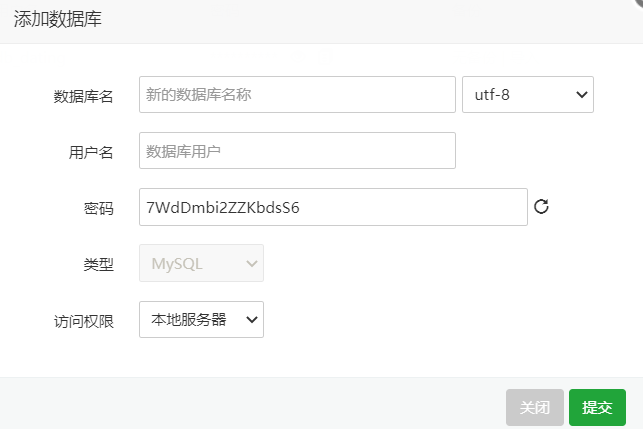
Task: Click the password field containing 7WdDmbi2ZZKbdsS6
Action: pos(333,207)
